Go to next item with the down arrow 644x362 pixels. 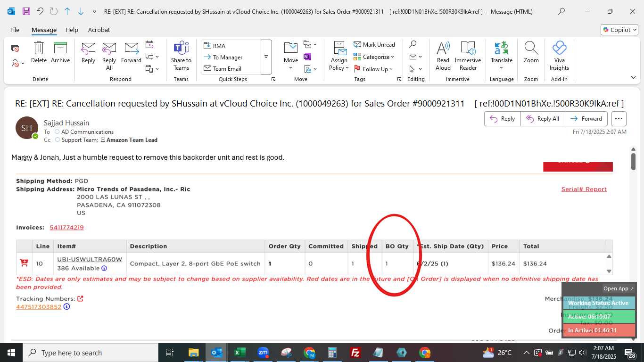pyautogui.click(x=81, y=11)
